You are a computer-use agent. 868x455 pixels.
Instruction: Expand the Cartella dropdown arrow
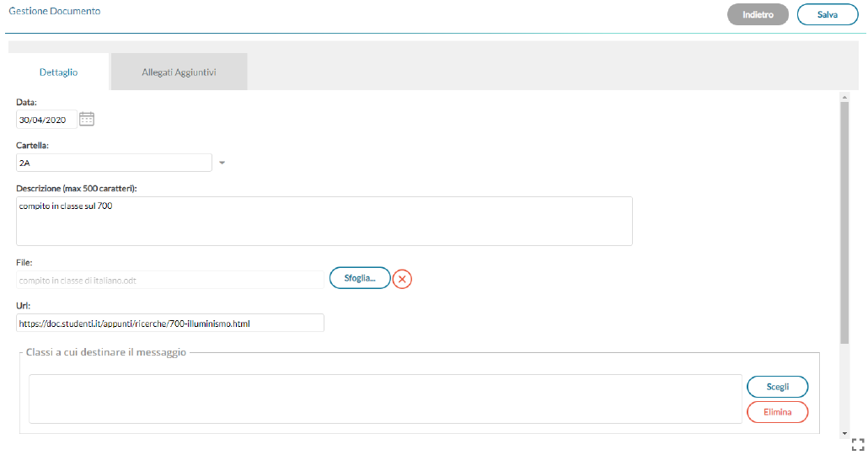[x=222, y=163]
